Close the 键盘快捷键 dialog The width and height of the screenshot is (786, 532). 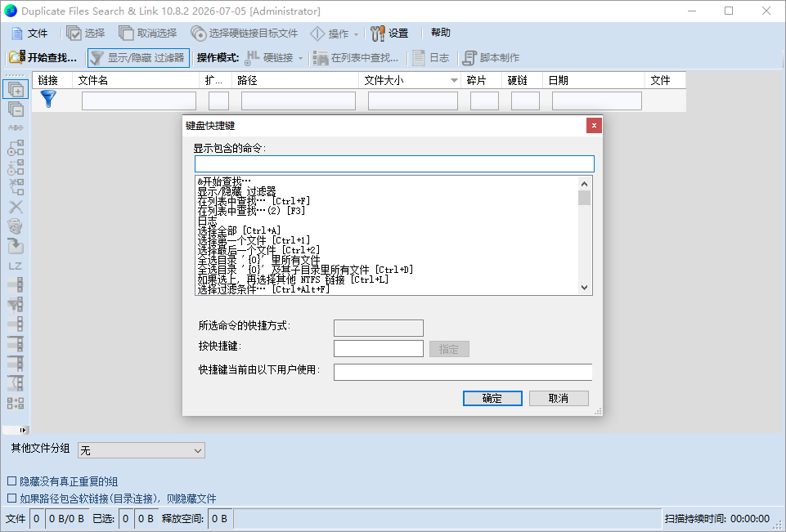tap(594, 125)
